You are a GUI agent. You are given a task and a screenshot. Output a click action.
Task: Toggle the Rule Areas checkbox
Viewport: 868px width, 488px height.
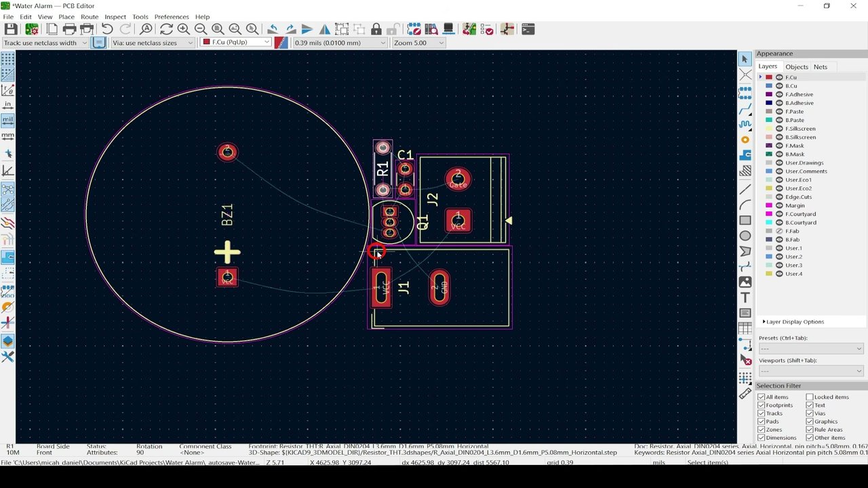coord(810,430)
